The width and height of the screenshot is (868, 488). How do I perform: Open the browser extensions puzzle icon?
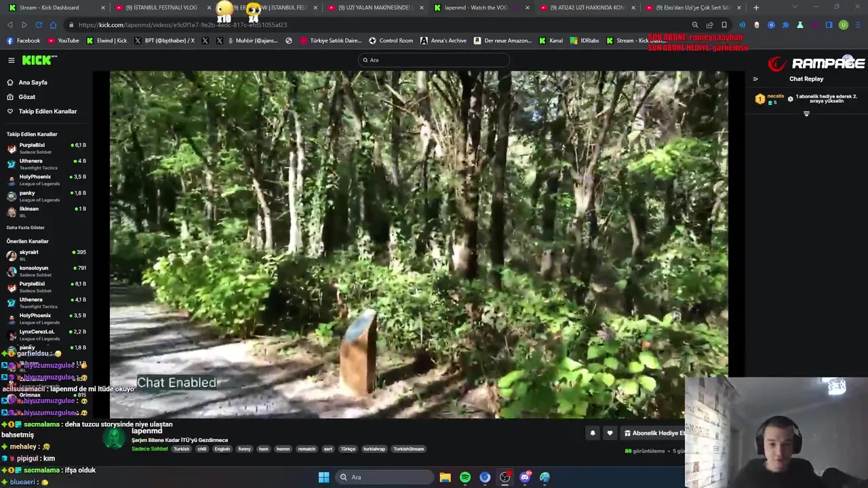(x=785, y=25)
